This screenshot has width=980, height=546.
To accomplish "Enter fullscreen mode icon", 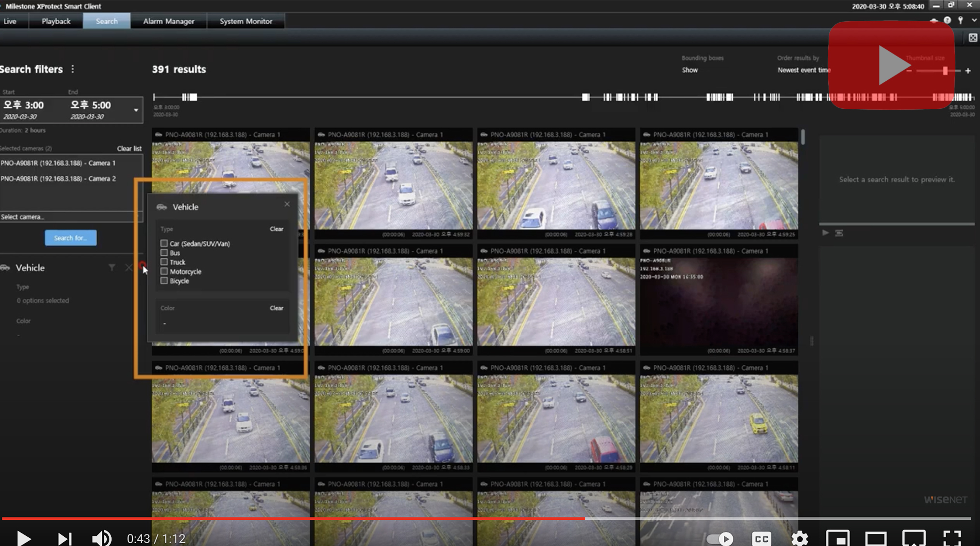I will [951, 538].
